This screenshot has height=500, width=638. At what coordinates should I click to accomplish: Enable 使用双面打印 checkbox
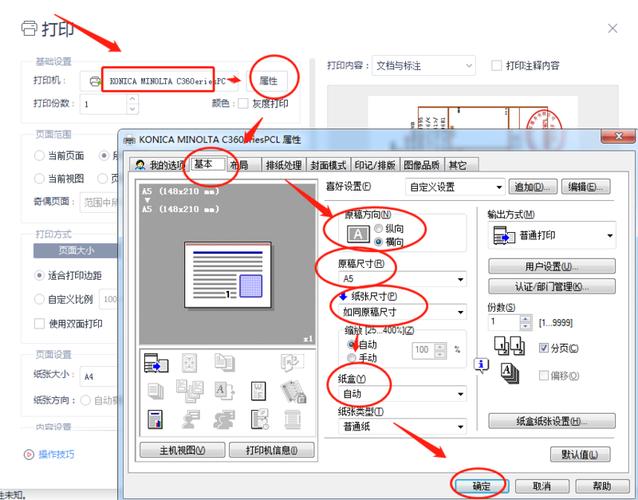tap(39, 324)
